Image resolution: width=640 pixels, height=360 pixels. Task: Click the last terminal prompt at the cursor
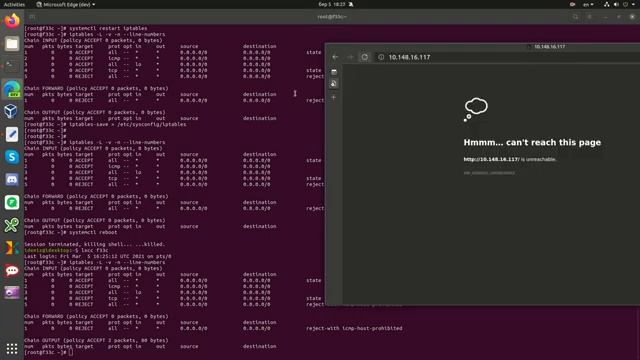[x=49, y=352]
